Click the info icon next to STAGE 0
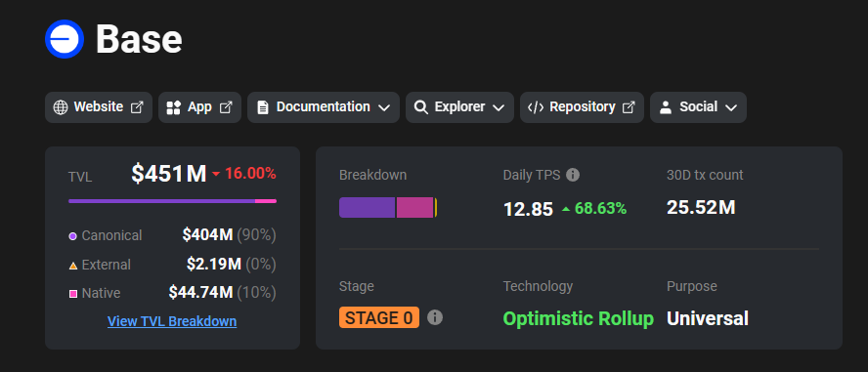The image size is (868, 372). 435,318
